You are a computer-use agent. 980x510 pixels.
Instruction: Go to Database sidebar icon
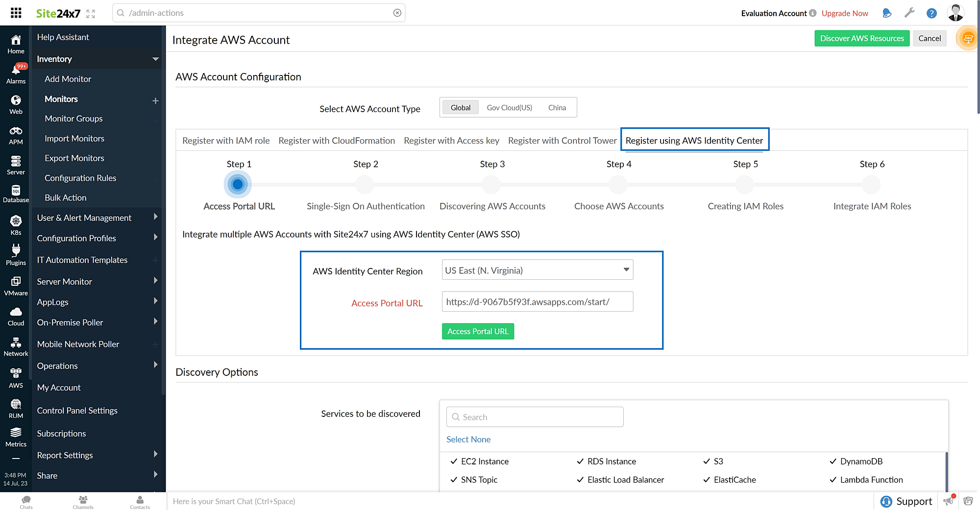[x=16, y=190]
